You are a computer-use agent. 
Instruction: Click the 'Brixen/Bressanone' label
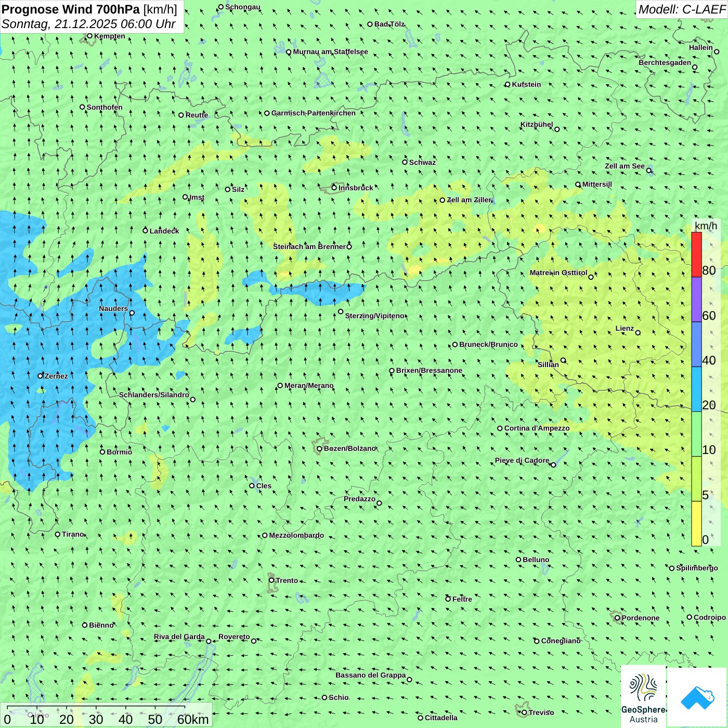point(429,370)
